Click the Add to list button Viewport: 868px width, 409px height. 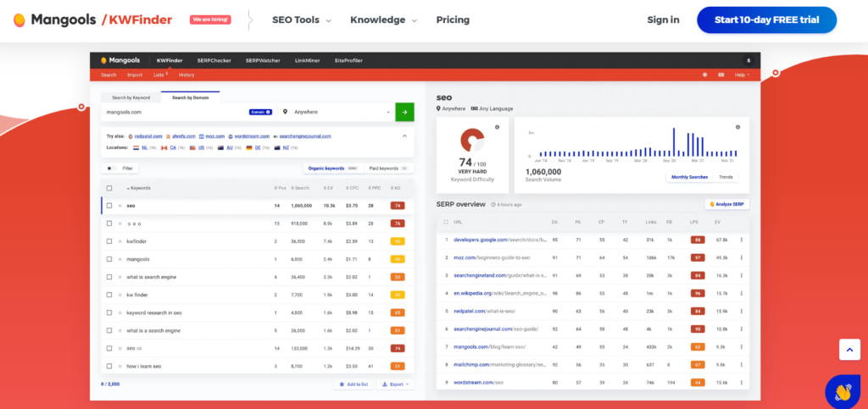tap(353, 384)
